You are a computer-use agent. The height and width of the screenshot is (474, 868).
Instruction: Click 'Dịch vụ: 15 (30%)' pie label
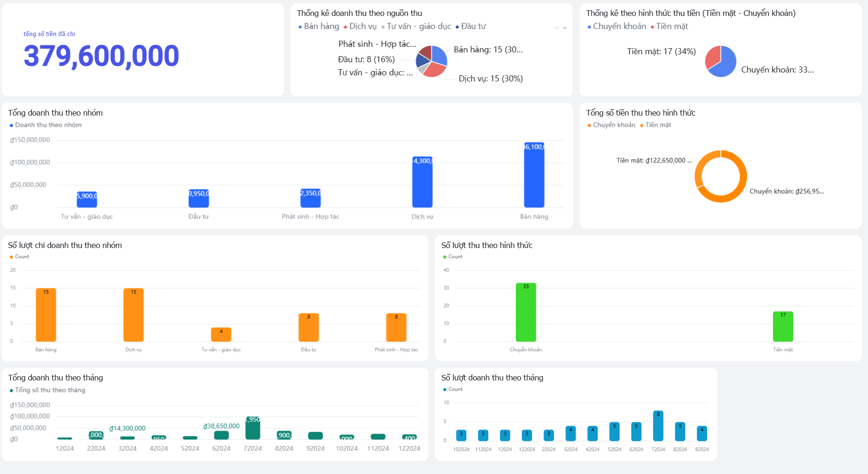tap(491, 79)
